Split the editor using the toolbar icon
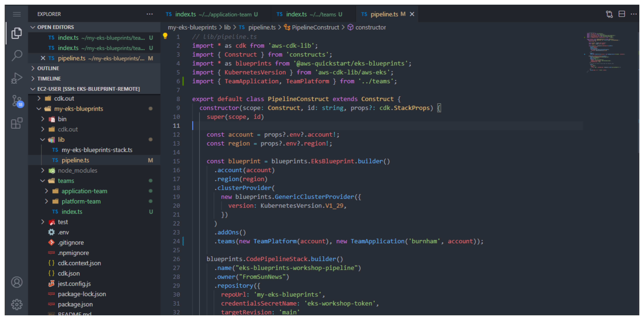This screenshot has width=644, height=320. (x=622, y=14)
